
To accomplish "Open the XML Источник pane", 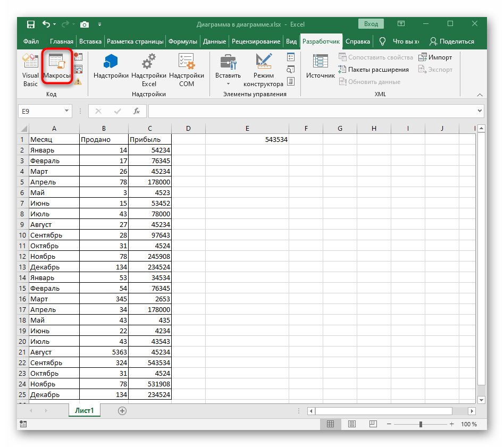I will (321, 66).
